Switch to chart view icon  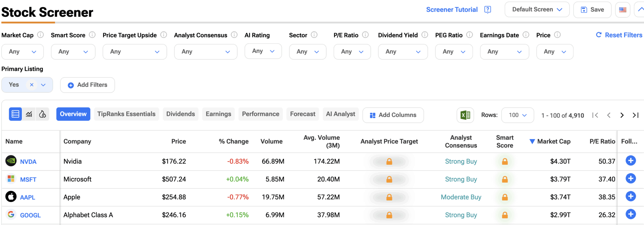(29, 114)
